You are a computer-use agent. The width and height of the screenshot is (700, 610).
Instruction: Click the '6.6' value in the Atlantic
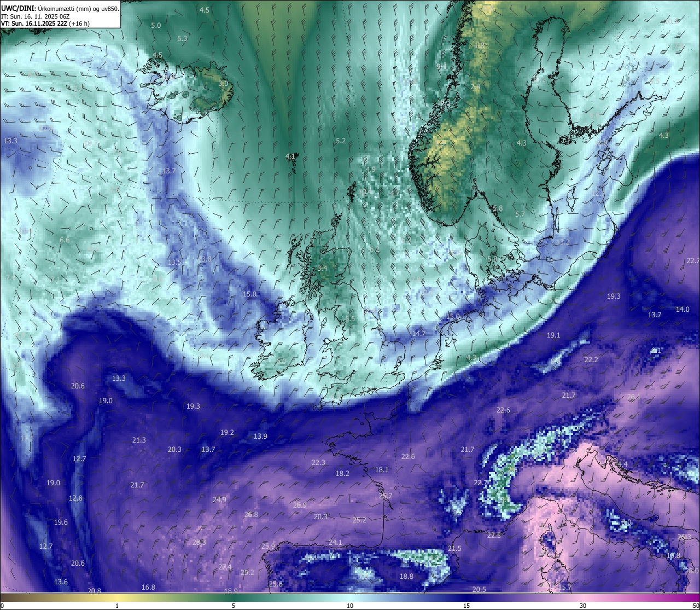[x=65, y=240]
